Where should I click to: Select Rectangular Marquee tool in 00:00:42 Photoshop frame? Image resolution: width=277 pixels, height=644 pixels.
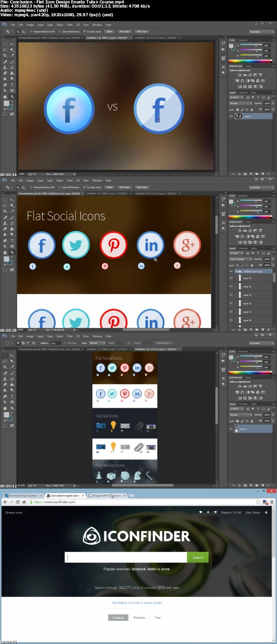tap(5, 356)
